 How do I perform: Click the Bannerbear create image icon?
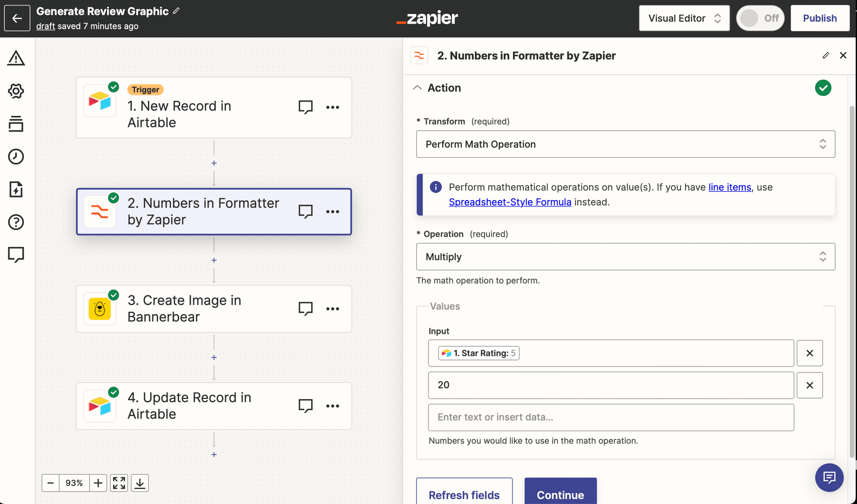coord(100,309)
